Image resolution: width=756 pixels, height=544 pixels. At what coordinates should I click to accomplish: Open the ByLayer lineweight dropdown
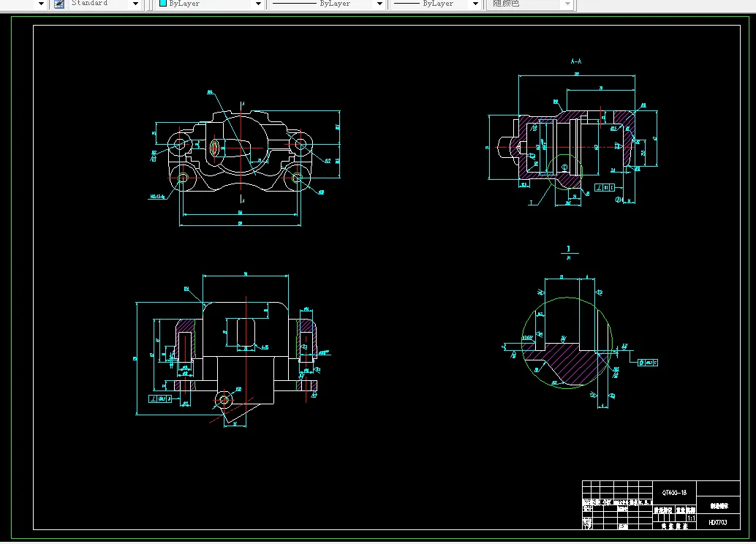coord(475,4)
